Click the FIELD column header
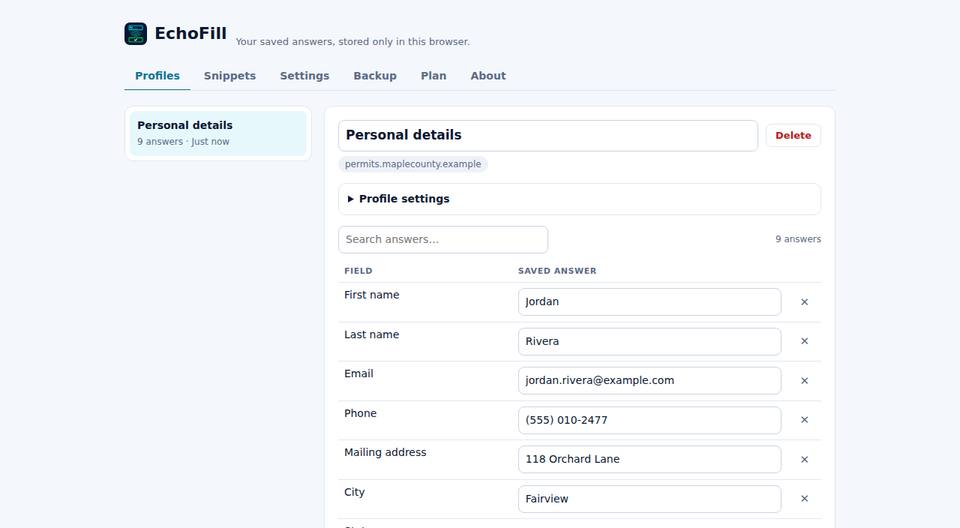 (358, 271)
